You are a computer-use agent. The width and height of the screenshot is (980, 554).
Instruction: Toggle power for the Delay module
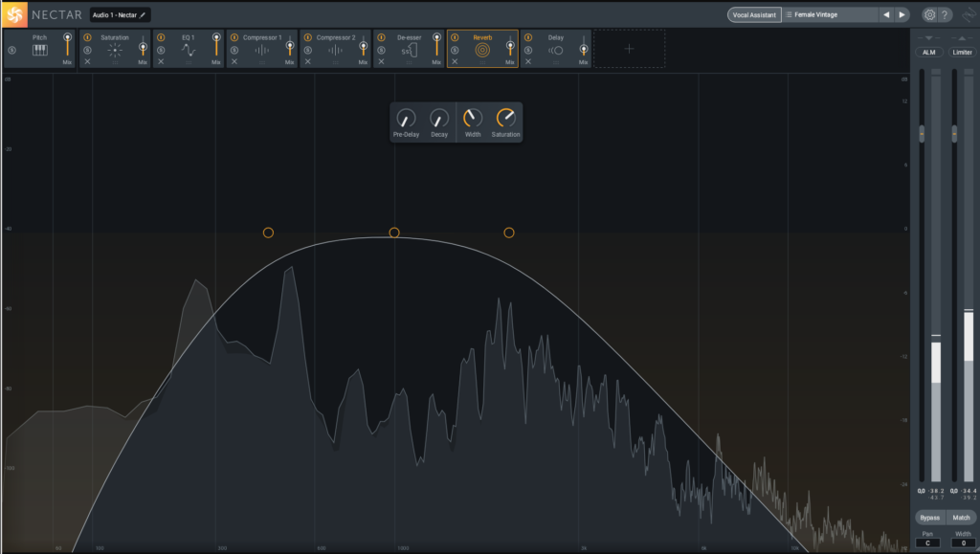(528, 37)
